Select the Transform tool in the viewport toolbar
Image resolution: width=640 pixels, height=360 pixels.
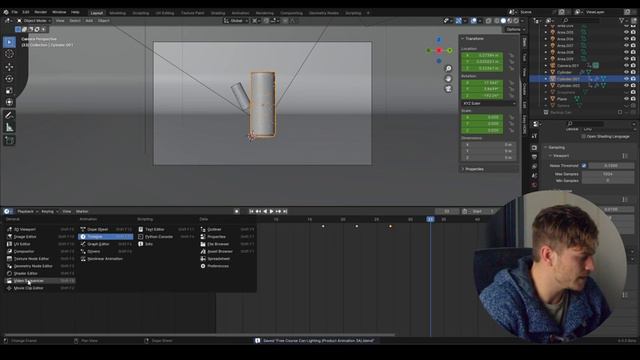point(9,102)
